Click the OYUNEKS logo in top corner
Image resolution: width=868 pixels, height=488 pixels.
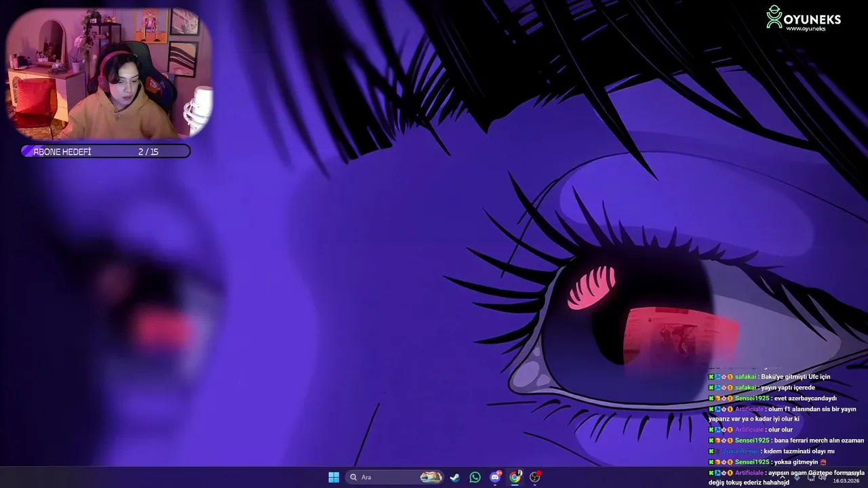point(804,18)
